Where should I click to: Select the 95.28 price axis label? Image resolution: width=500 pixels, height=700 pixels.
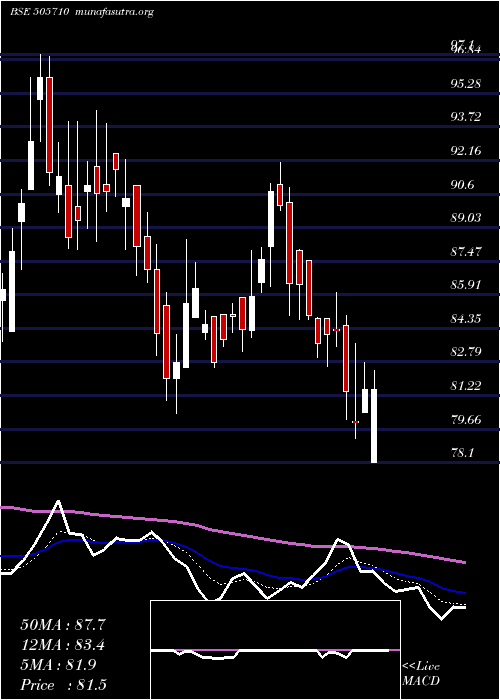click(x=466, y=83)
